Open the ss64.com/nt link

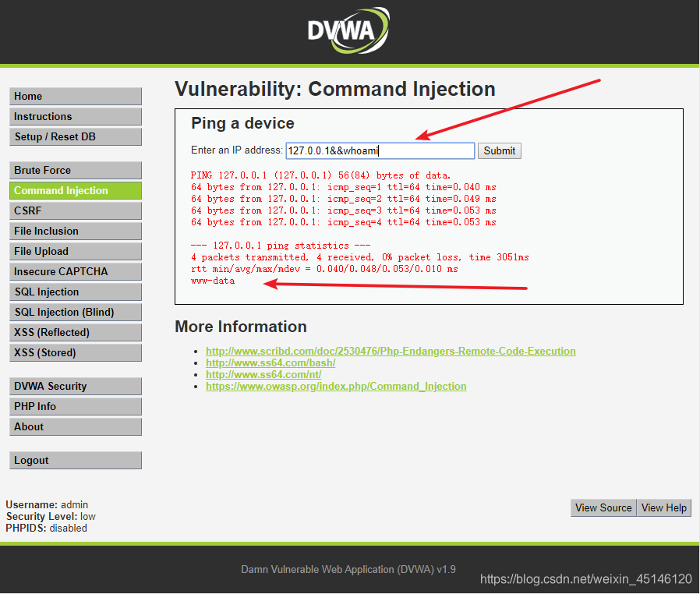[263, 374]
